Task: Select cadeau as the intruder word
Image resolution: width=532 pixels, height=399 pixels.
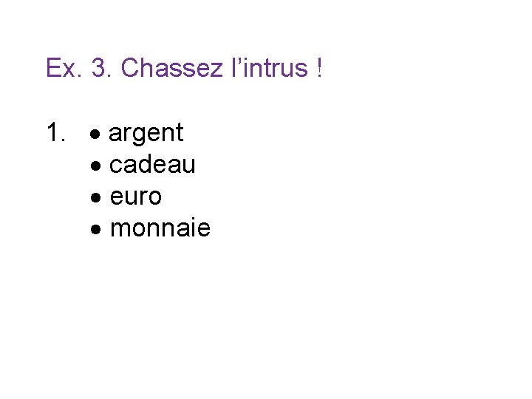Action: click(x=152, y=166)
